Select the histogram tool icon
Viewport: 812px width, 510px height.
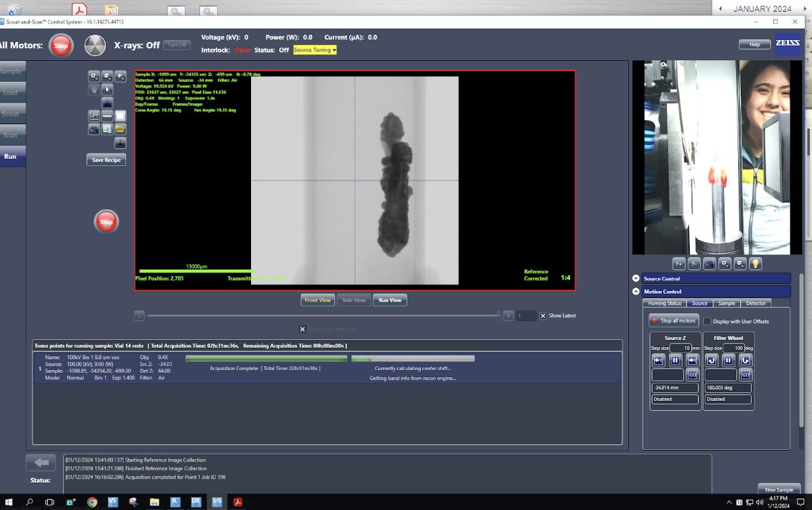coord(107,103)
